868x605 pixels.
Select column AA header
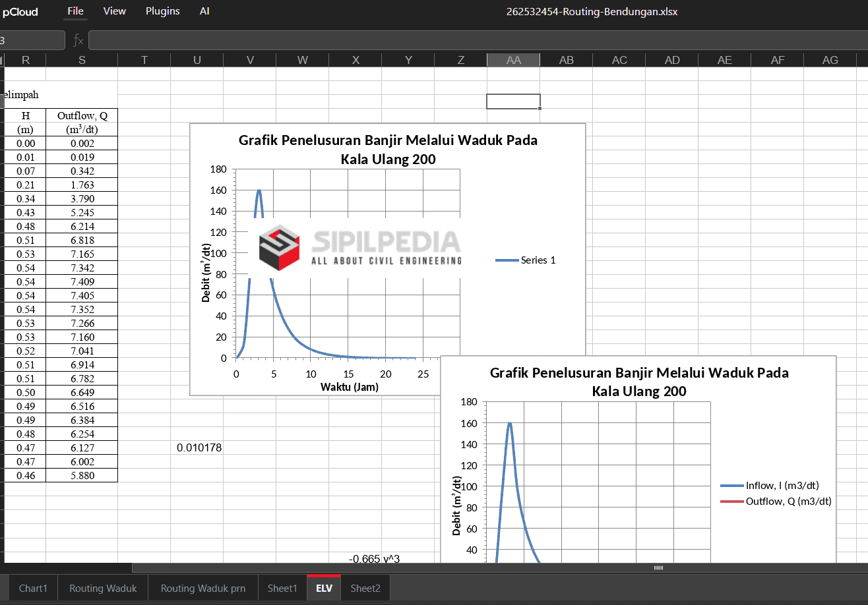click(x=513, y=60)
